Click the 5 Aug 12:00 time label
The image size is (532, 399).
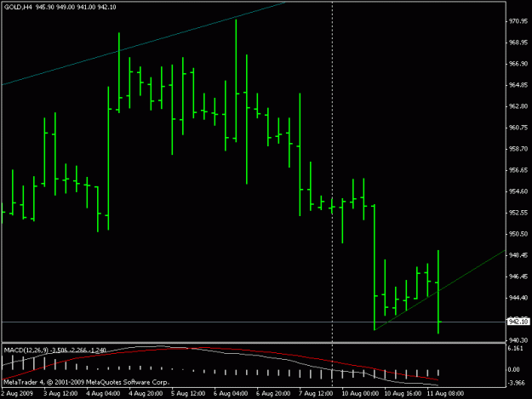pos(188,394)
